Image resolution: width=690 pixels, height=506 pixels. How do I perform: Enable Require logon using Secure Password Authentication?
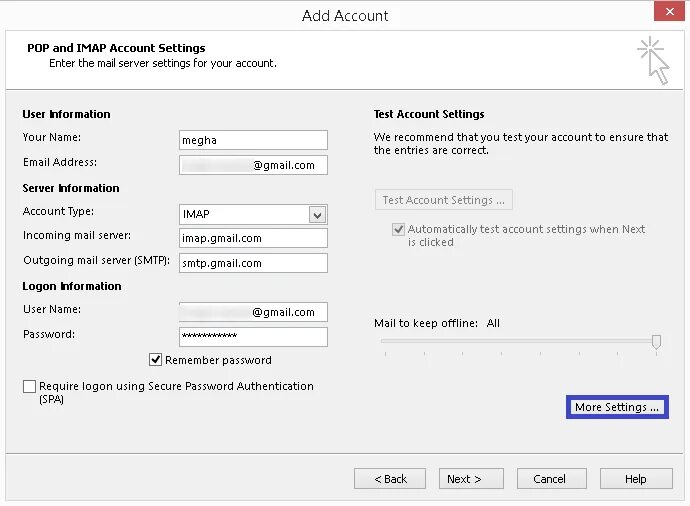tap(30, 386)
